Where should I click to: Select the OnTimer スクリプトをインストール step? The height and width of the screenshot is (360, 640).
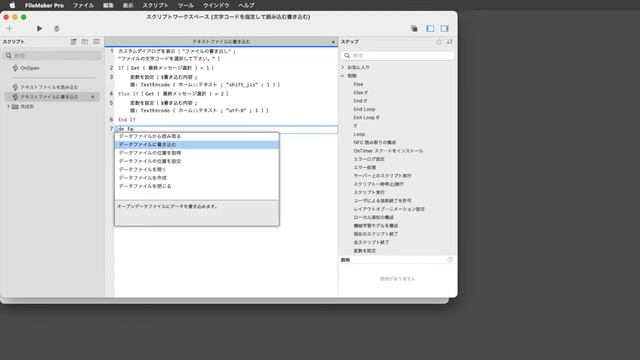point(388,151)
